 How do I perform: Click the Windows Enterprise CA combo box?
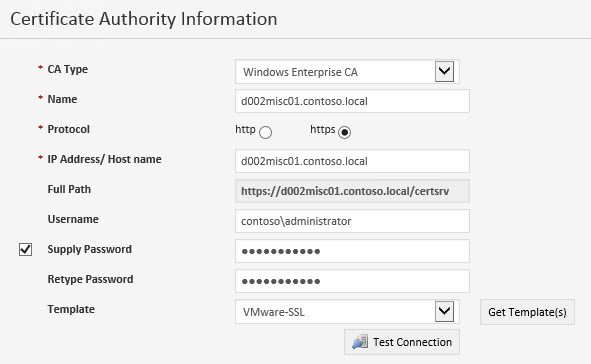(348, 72)
